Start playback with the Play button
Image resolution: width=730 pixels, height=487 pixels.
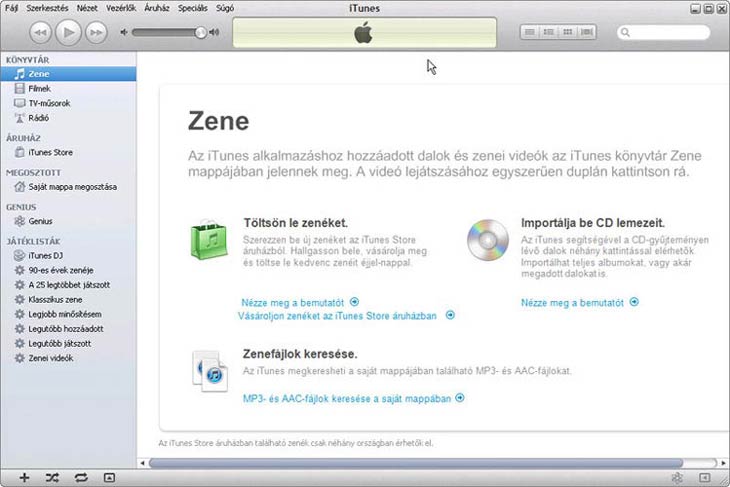tap(68, 32)
